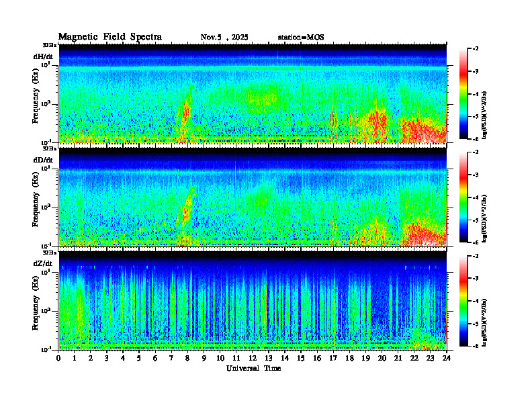Click the log PSD label beside dZ/dt colorbar
The width and height of the screenshot is (532, 411).
pos(485,322)
